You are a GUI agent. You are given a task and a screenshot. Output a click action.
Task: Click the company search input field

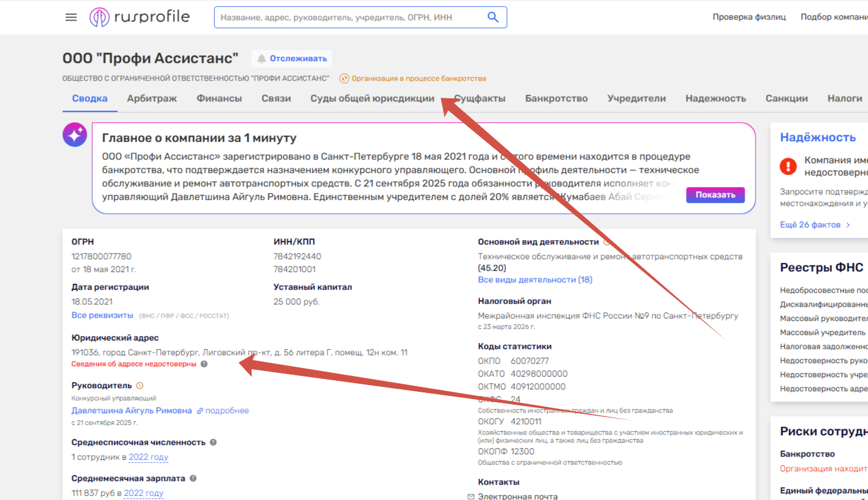click(x=351, y=17)
